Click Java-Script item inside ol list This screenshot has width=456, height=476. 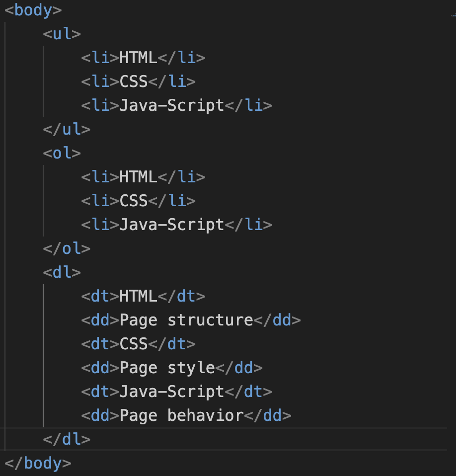coord(172,225)
